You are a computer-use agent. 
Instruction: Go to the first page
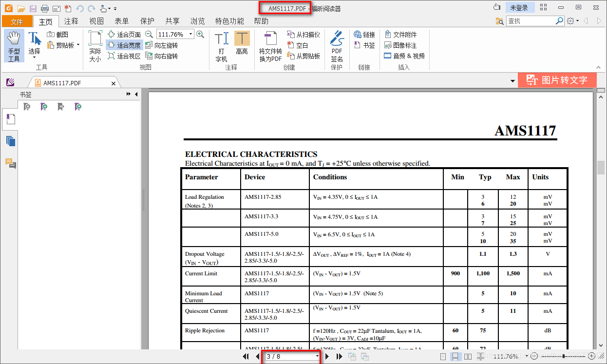[247, 357]
